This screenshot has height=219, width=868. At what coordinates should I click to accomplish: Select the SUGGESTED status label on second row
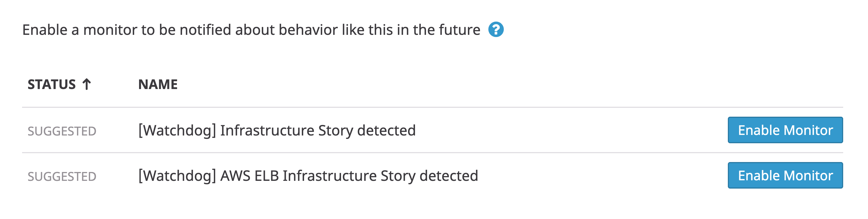tap(63, 175)
